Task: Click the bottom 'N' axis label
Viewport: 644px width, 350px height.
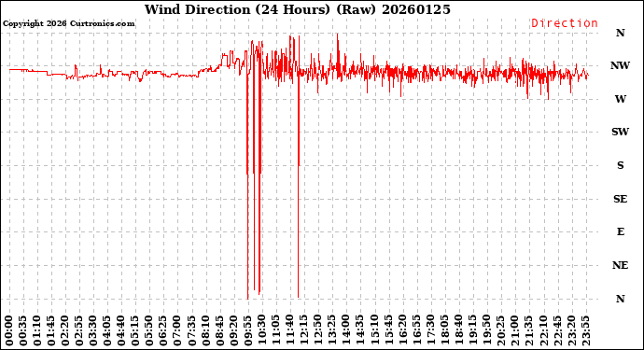Action: pos(620,299)
